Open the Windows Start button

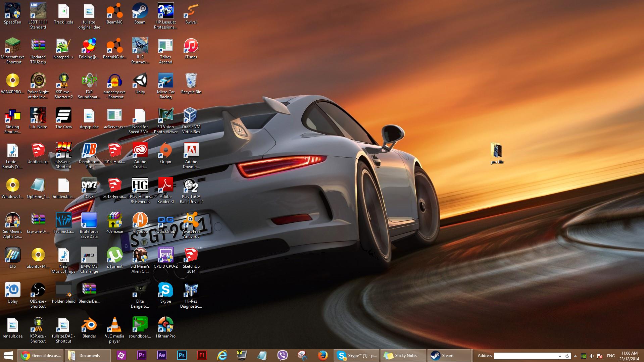[8, 356]
